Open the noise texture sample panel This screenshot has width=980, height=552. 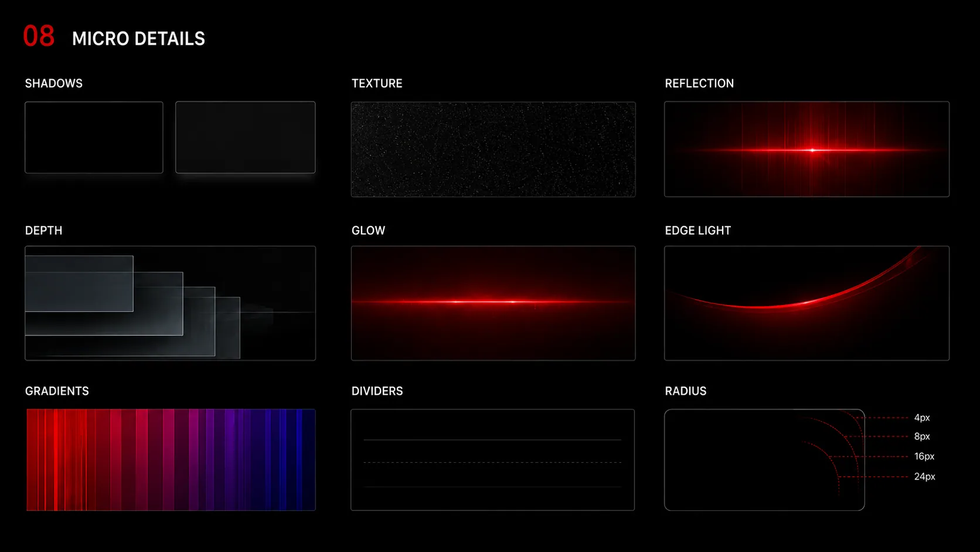(493, 150)
